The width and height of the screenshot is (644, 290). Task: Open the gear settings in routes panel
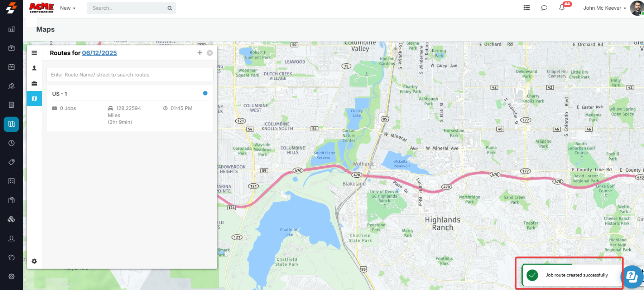(x=34, y=261)
